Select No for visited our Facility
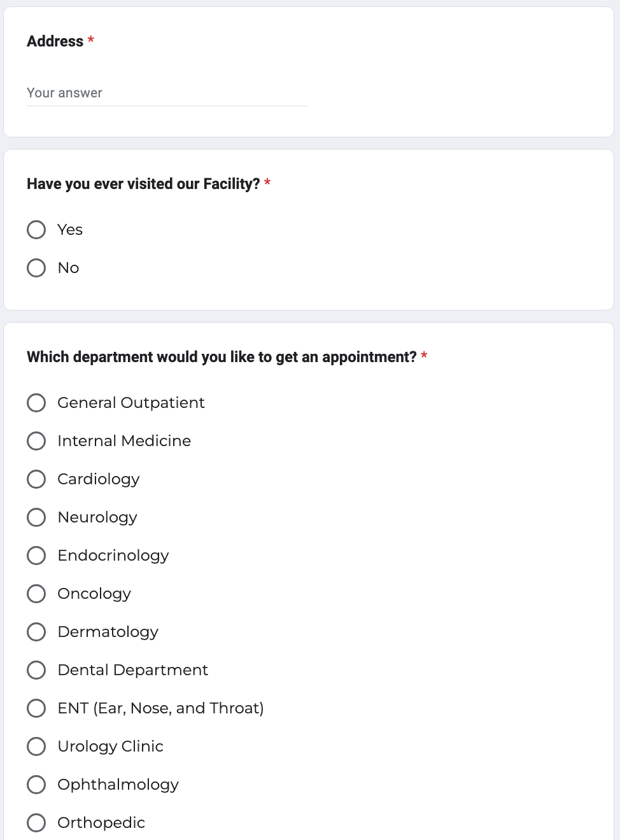The width and height of the screenshot is (620, 840). click(36, 268)
